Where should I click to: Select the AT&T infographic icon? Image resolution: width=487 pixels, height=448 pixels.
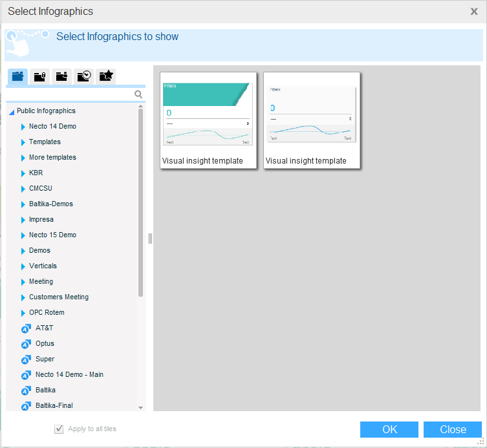(26, 328)
